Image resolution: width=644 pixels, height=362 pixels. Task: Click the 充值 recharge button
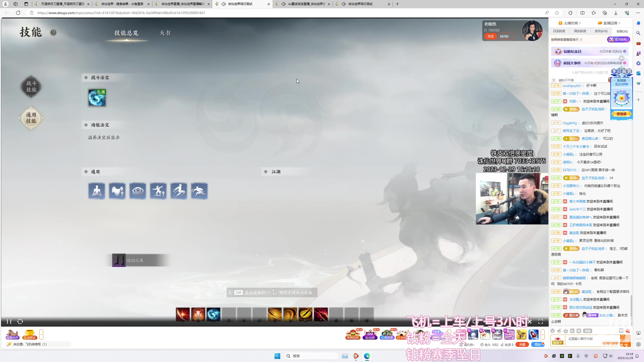coord(522,345)
